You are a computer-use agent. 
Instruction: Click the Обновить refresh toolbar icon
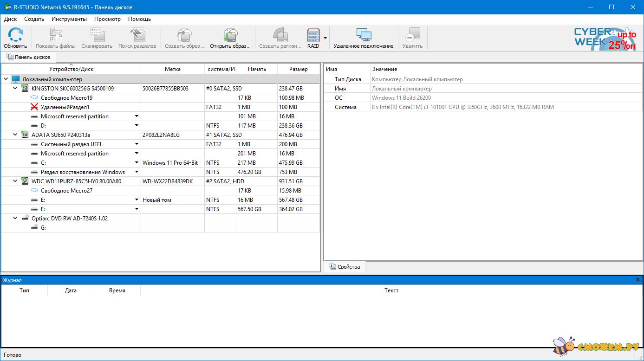(x=15, y=38)
